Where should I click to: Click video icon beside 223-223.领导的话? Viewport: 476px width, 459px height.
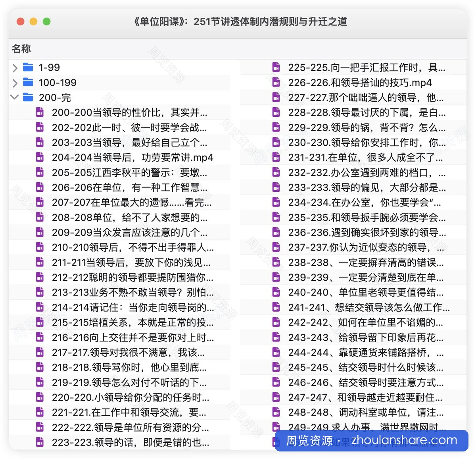coord(40,442)
